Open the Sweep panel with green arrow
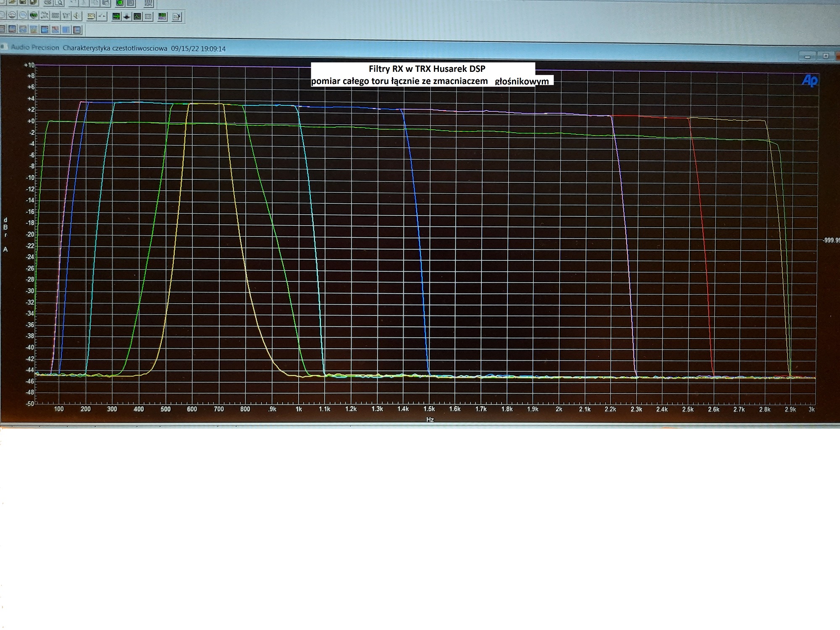This screenshot has width=840, height=630. point(116,16)
